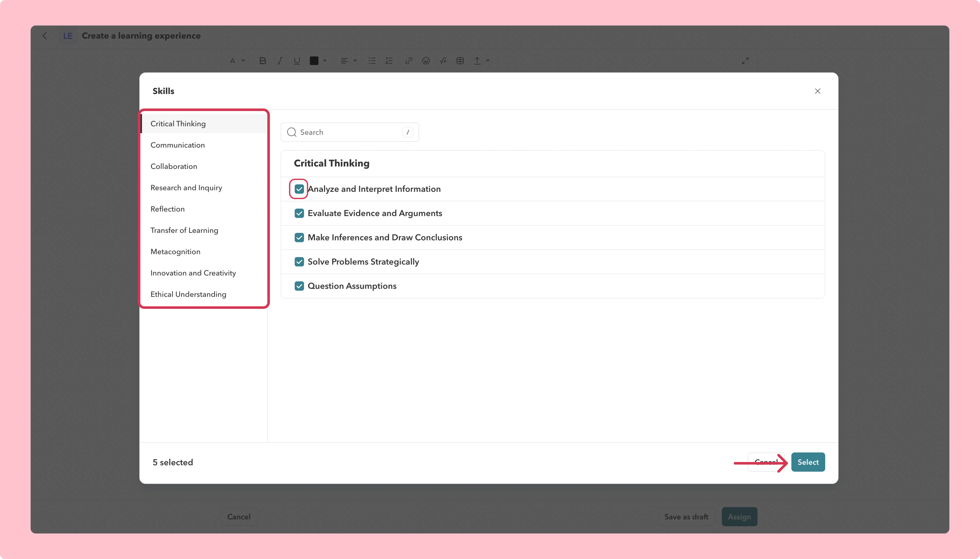Focus the skills Search field
This screenshot has width=980, height=559.
pyautogui.click(x=350, y=132)
